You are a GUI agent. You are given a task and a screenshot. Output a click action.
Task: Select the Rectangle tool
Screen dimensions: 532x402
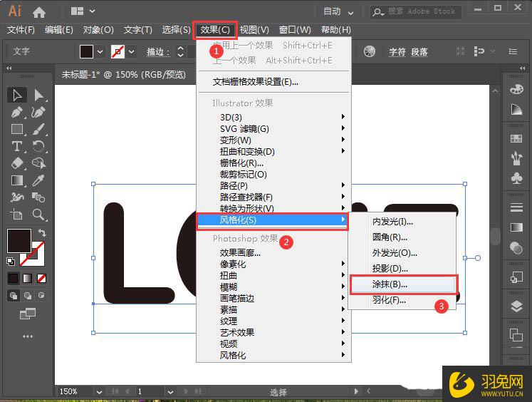(x=17, y=129)
